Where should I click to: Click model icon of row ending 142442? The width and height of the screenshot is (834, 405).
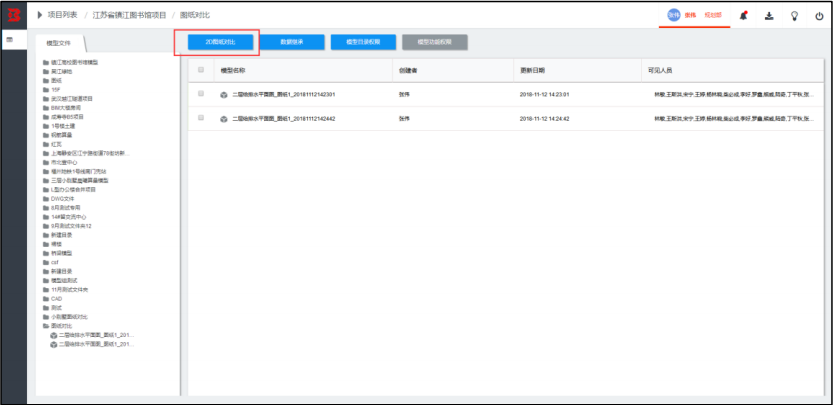pos(224,119)
